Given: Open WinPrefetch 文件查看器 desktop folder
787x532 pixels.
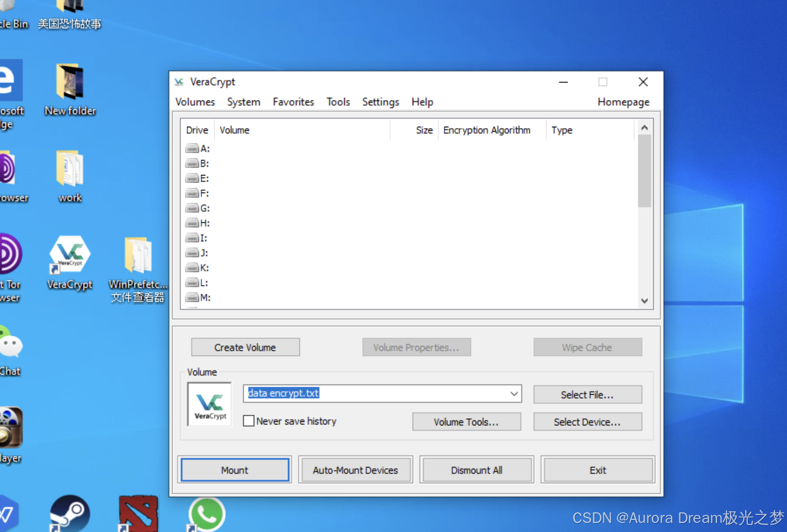Looking at the screenshot, I should tap(138, 269).
